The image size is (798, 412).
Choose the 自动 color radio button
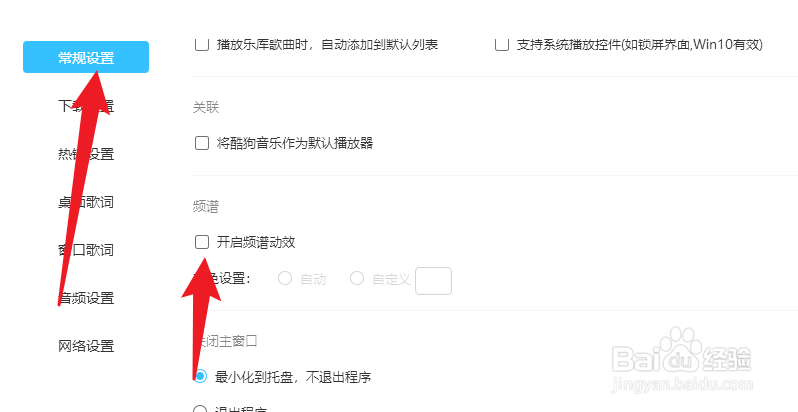(x=285, y=278)
